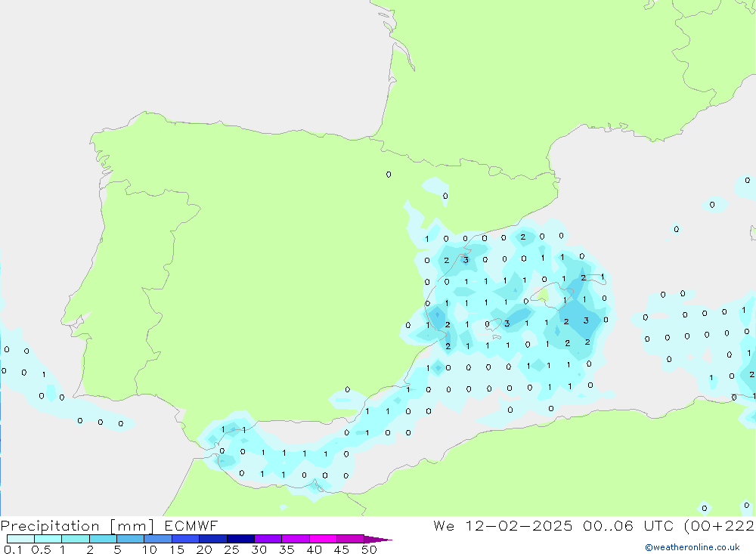Click the legend label '10'
Screen dimensions: 756x554
(x=150, y=549)
